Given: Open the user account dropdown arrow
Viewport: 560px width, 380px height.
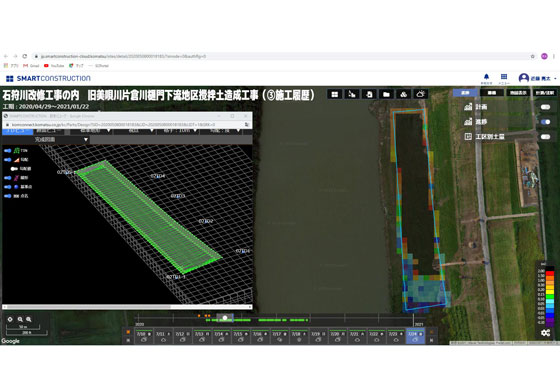Looking at the screenshot, I should click(x=555, y=78).
